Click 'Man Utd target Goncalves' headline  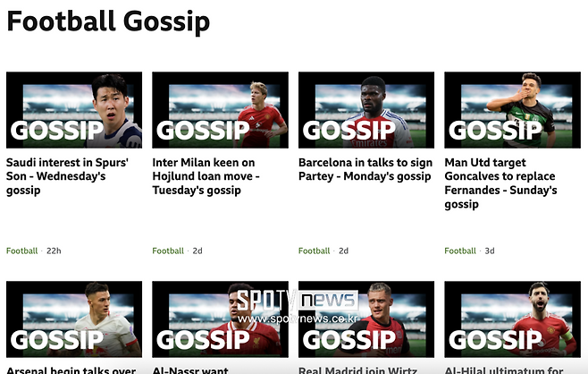coord(500,183)
